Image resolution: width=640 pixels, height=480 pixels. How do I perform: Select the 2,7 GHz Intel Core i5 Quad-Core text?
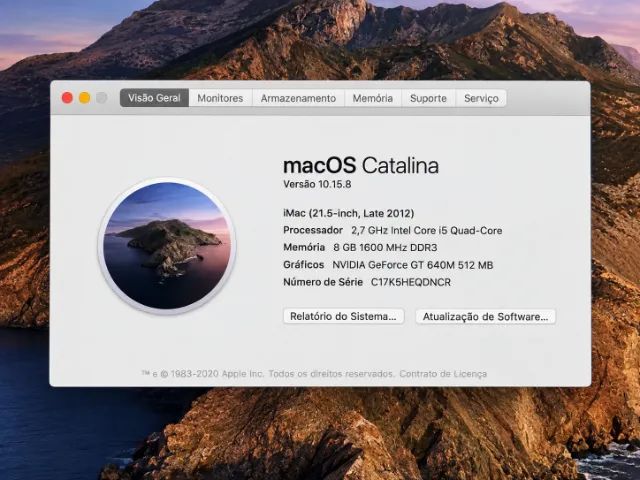tap(427, 231)
